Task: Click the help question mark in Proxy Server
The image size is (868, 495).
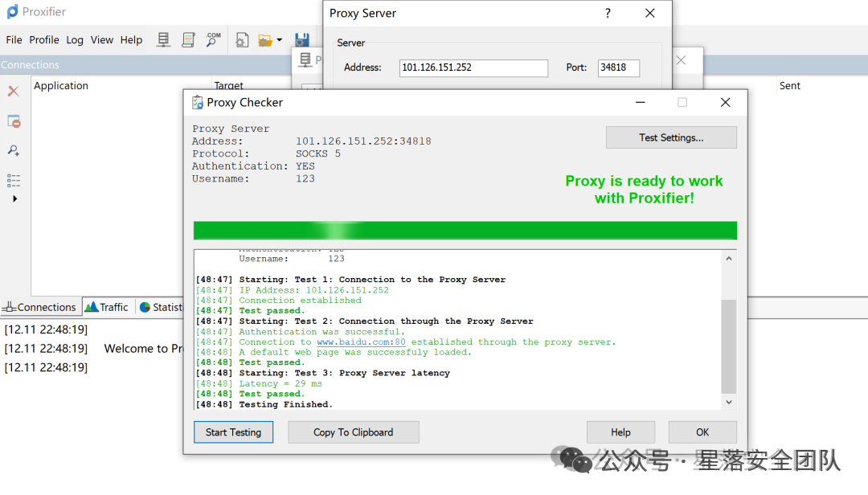Action: point(608,14)
